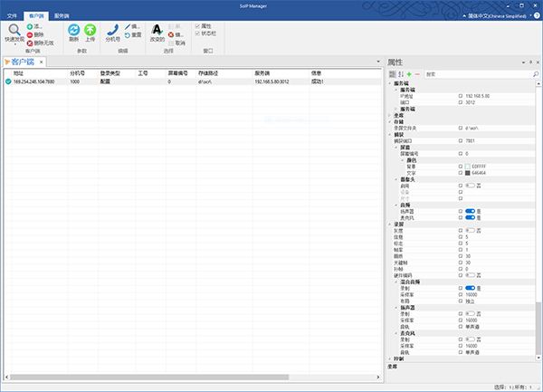The width and height of the screenshot is (543, 392).
Task: Click green plus icon in 属性 panel toolbar
Action: coord(409,73)
